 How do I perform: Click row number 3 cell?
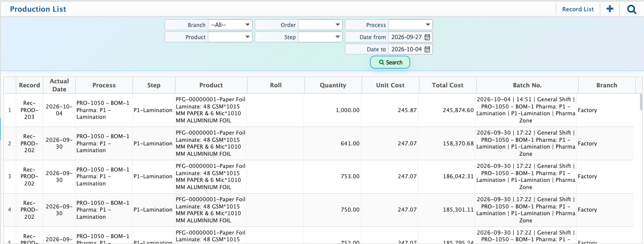10,176
